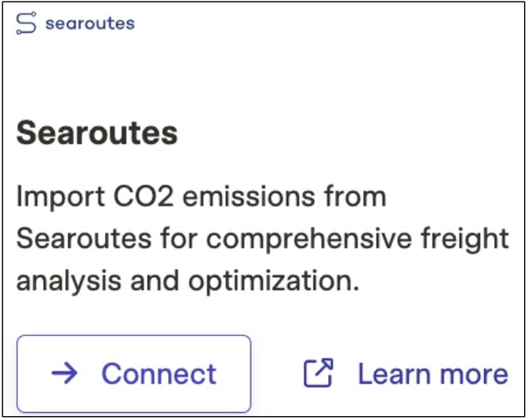Click the Import CO2 emissions description text

point(263,239)
